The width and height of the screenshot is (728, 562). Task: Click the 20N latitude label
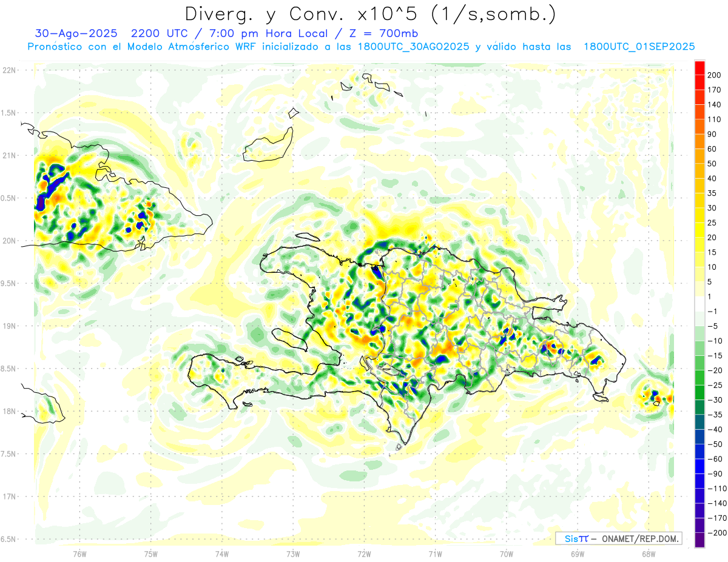(x=9, y=241)
